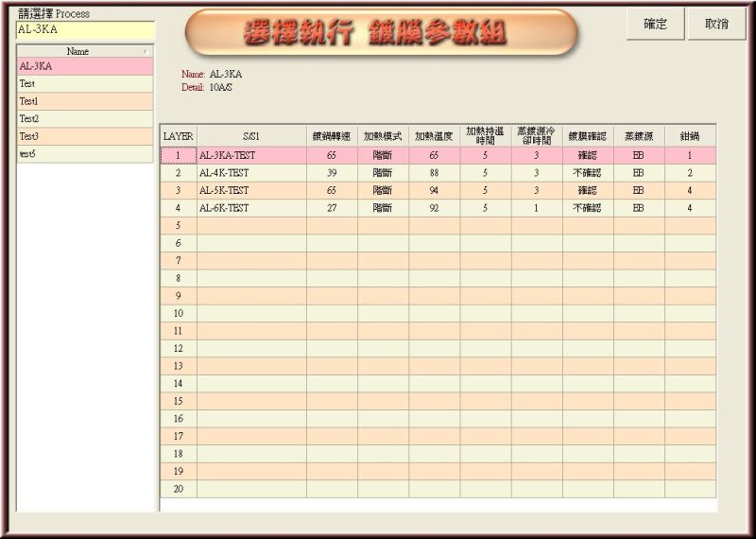Image resolution: width=756 pixels, height=539 pixels.
Task: Pick Test2 in the process list
Action: click(85, 119)
